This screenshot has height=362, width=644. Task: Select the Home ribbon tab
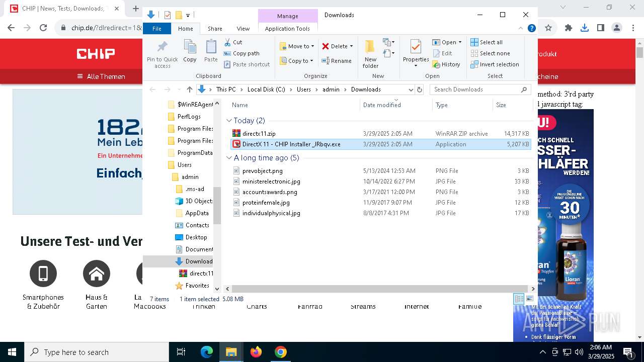click(x=186, y=29)
